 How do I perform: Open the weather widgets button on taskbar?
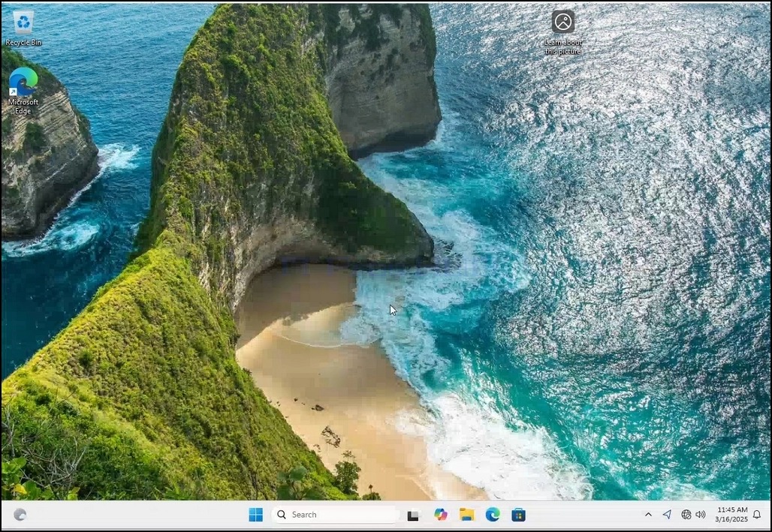click(x=20, y=515)
